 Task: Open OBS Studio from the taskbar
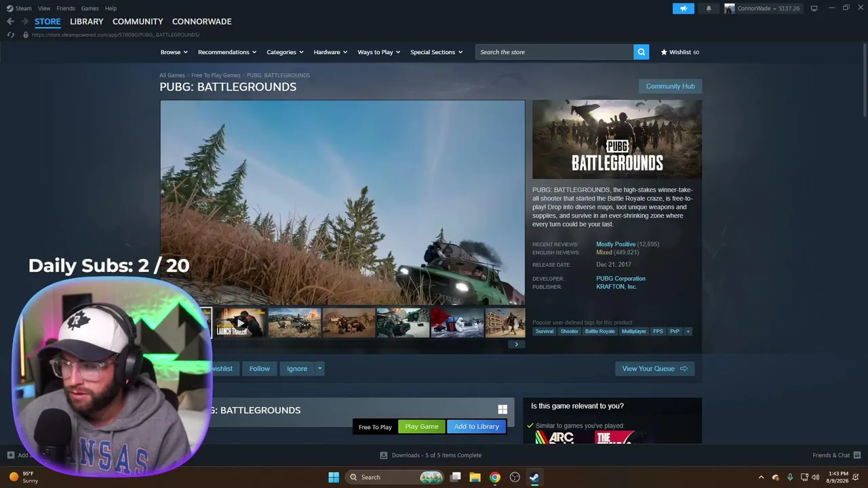pyautogui.click(x=515, y=477)
